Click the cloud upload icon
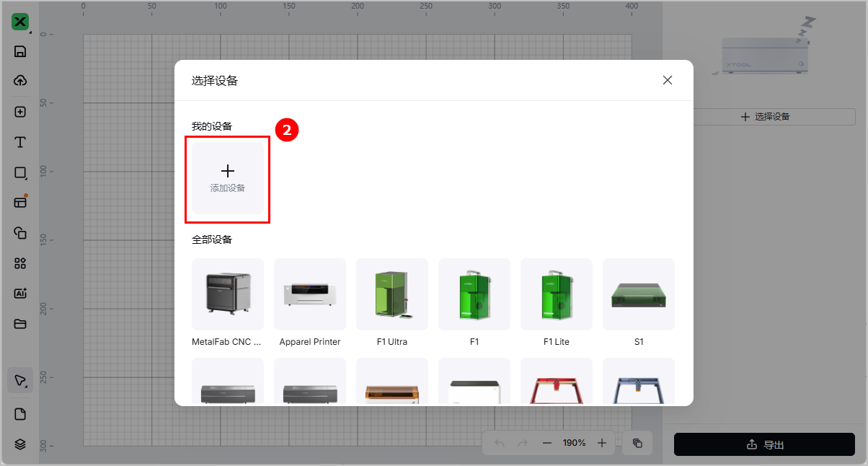The image size is (868, 466). click(x=20, y=80)
